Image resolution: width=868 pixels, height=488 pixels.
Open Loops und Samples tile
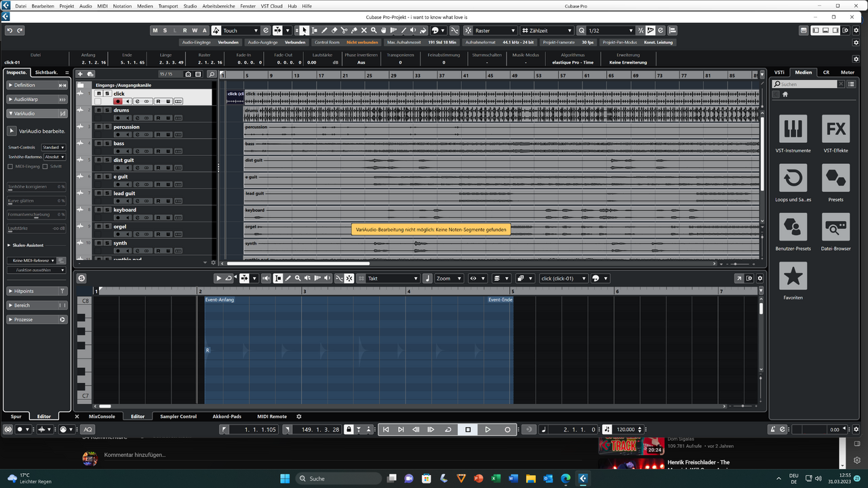tap(793, 178)
